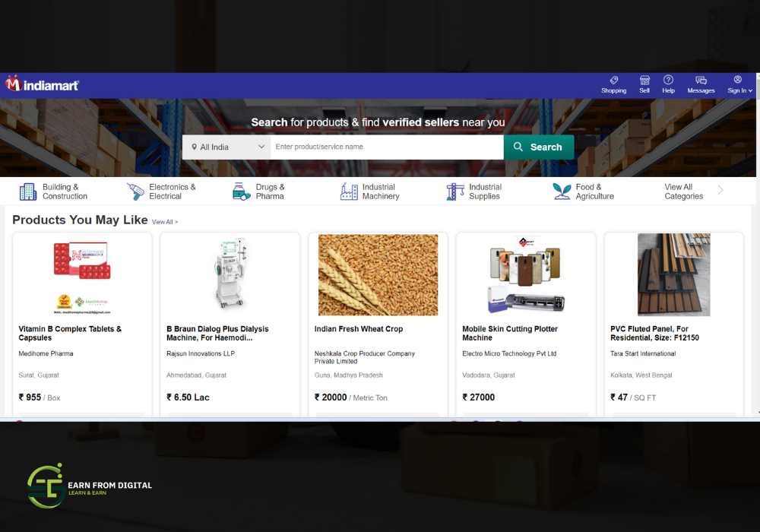Click the Industrial Supplies crane icon
Screen dimensions: 760x532
click(455, 192)
